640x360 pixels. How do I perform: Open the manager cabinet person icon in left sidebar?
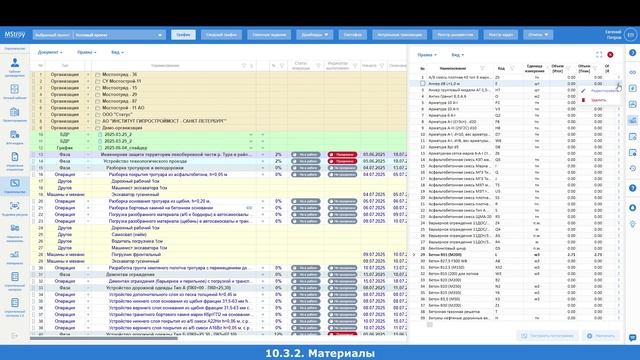tap(15, 62)
